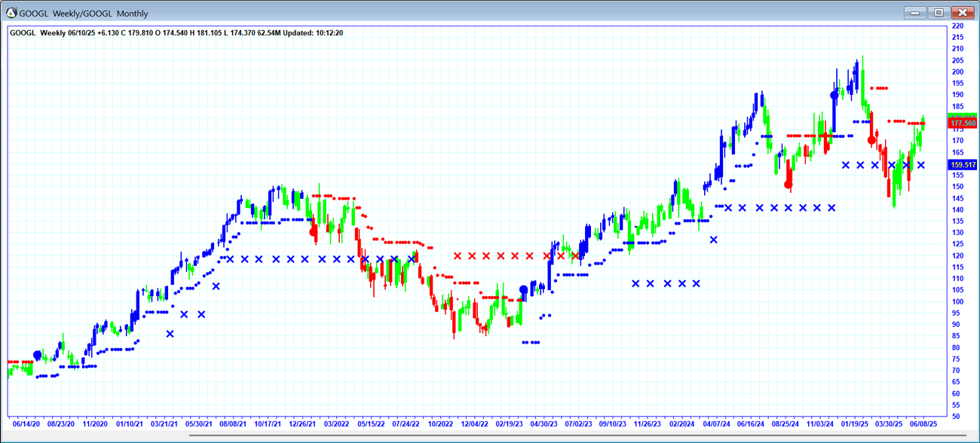Minimize the GOOGL chart window

[x=914, y=13]
